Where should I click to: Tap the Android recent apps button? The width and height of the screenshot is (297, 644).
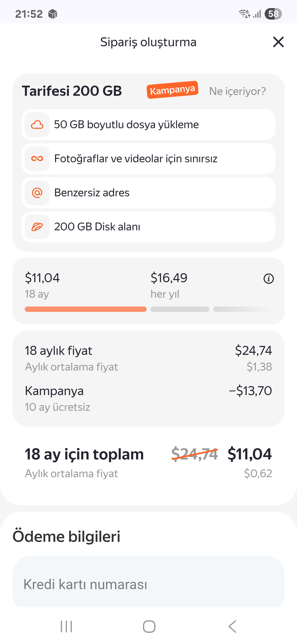coord(66,626)
